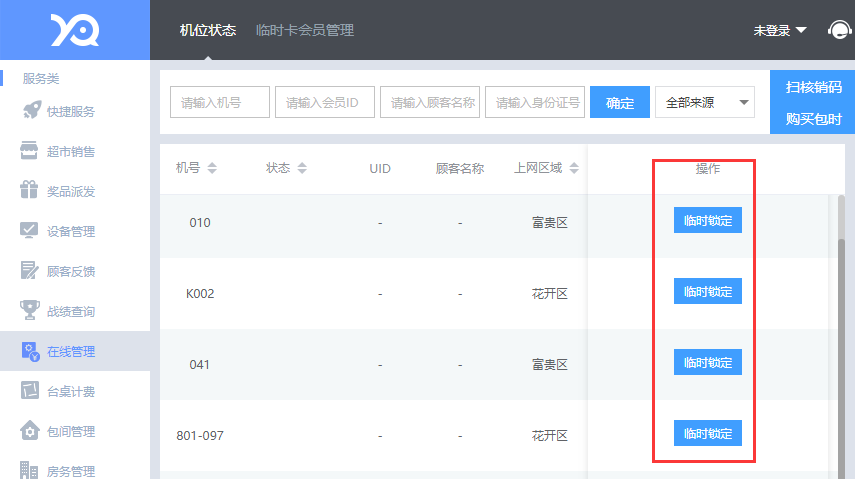Click the house icon for 包间管理
Viewport: 855px width, 479px height.
point(29,430)
